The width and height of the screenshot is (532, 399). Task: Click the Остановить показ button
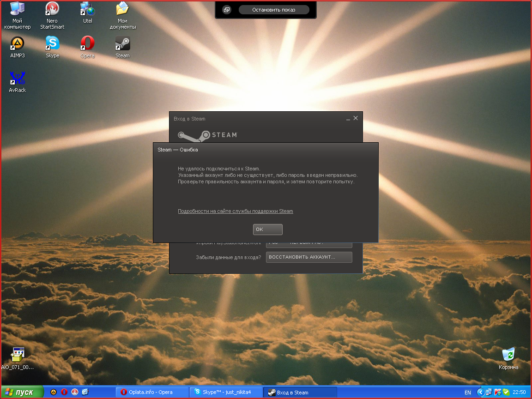(274, 10)
